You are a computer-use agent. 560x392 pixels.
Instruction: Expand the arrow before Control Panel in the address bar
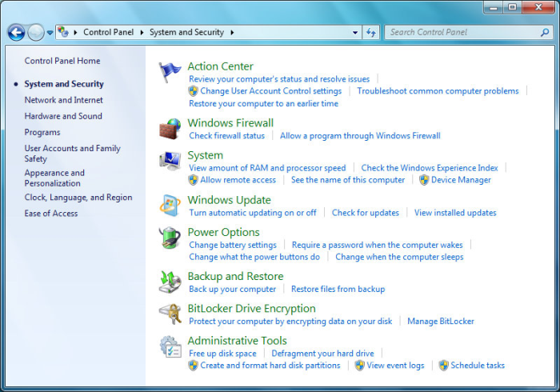75,33
